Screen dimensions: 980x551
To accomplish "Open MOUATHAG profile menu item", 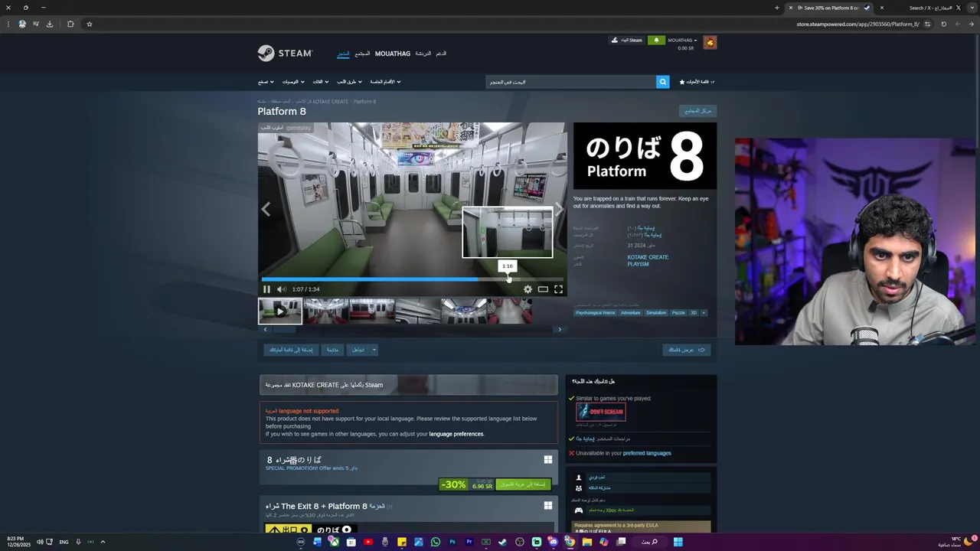I will tap(393, 54).
